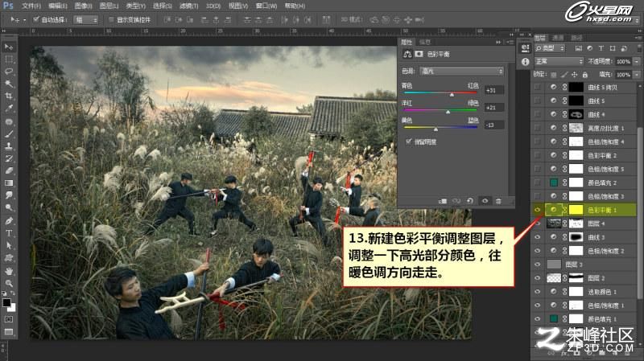Select the Gradient tool
The image size is (644, 361).
[9, 183]
